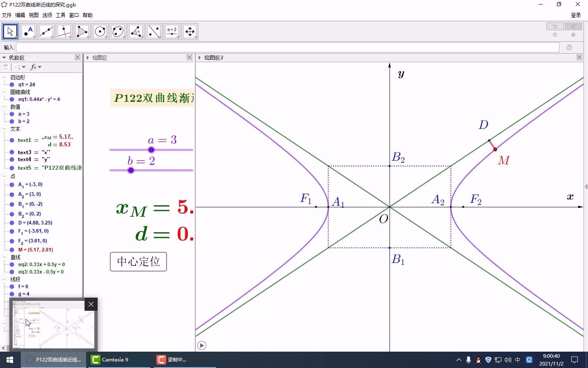Toggle visibility of segment f = 6
588x368 pixels.
pyautogui.click(x=12, y=287)
